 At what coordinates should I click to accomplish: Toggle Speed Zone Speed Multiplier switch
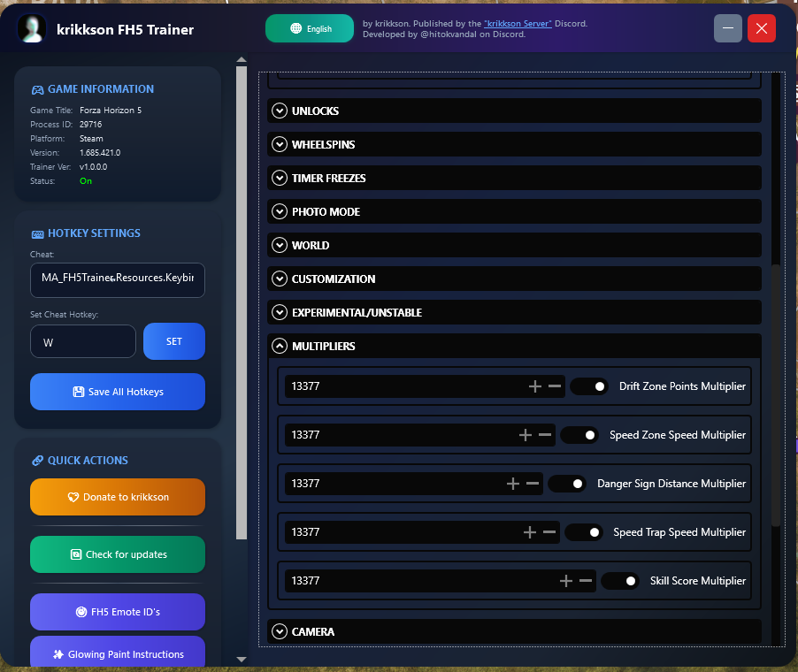(579, 435)
